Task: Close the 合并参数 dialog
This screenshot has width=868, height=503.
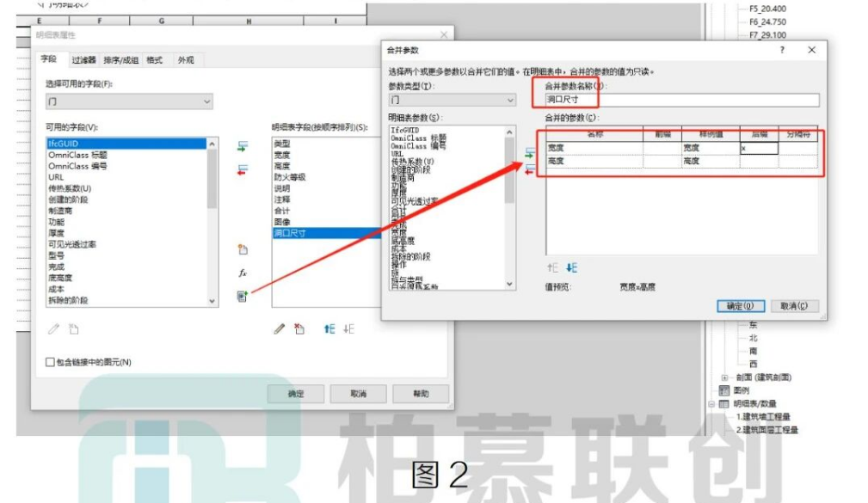Action: [811, 50]
